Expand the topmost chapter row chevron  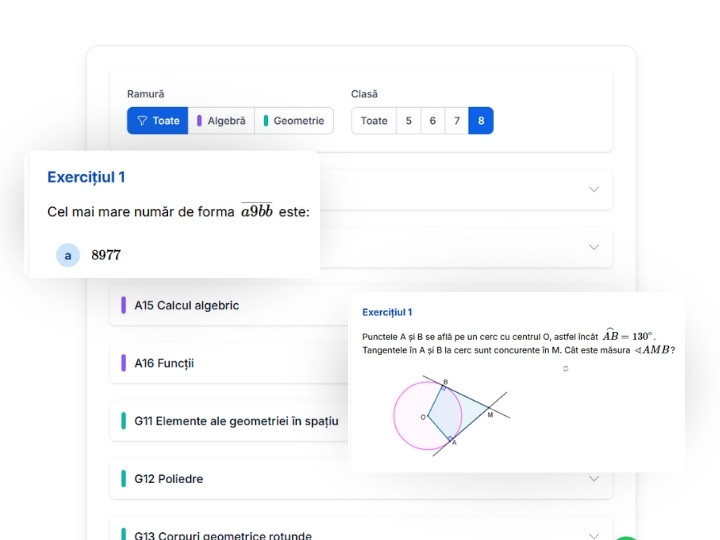594,189
